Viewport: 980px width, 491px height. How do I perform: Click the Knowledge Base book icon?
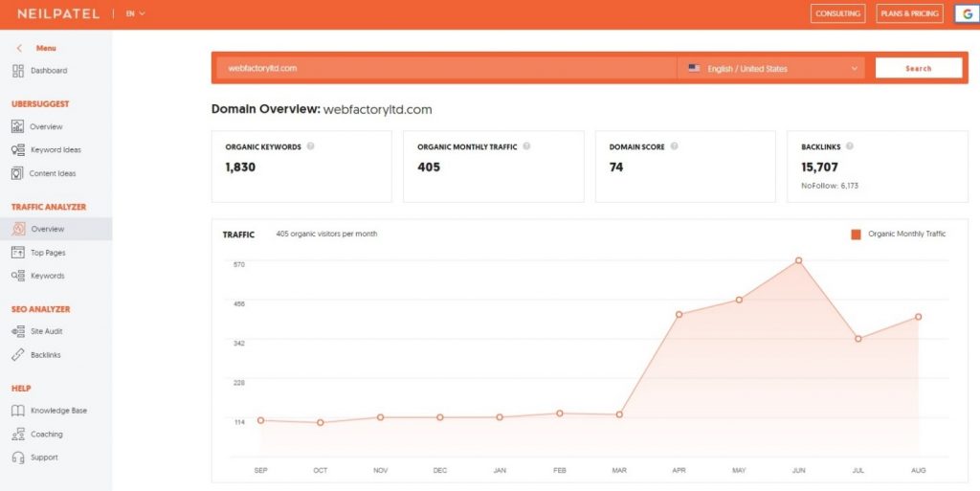pos(18,411)
